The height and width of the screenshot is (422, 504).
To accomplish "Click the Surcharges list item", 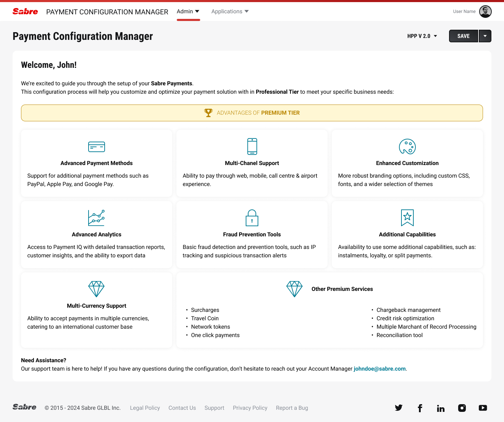I will tap(205, 310).
